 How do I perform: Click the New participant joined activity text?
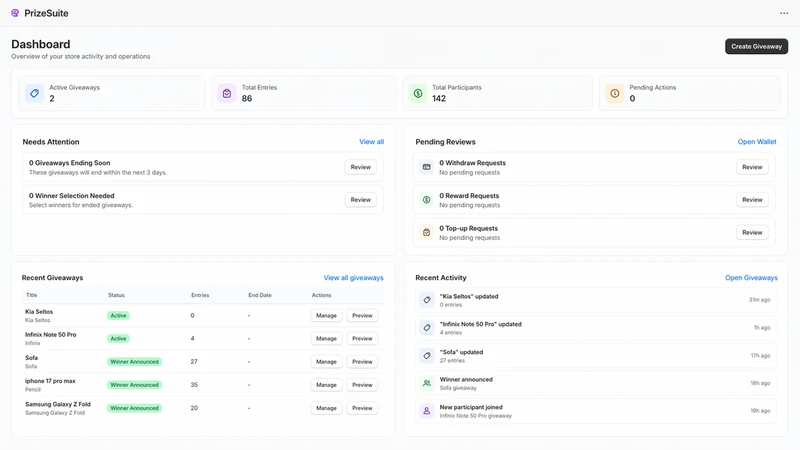point(471,407)
